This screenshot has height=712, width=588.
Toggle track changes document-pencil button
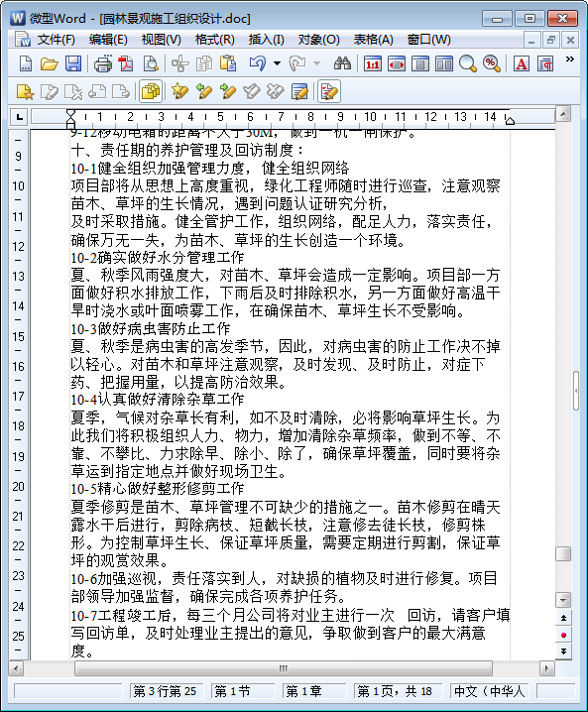[329, 91]
